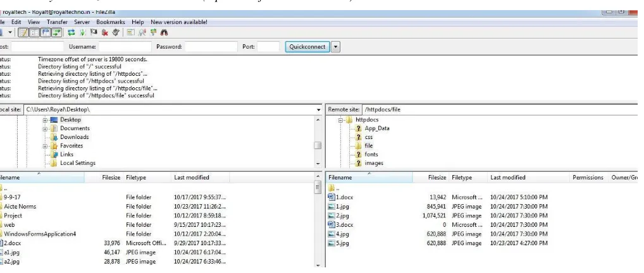This screenshot has height=273, width=644.
Task: Disconnect from the current server
Action: click(x=105, y=32)
